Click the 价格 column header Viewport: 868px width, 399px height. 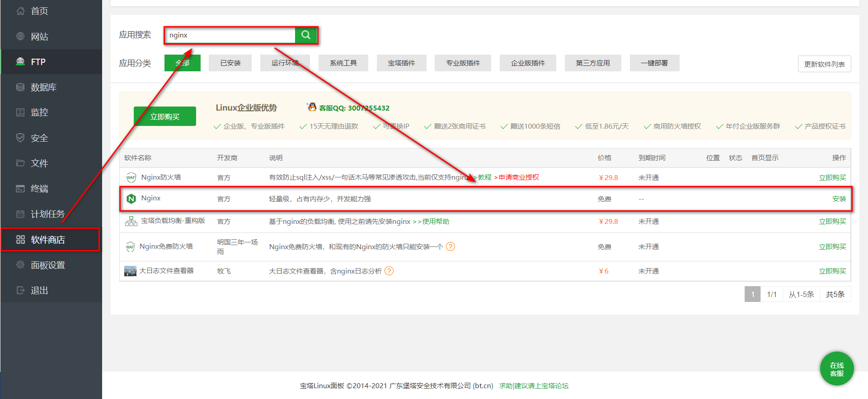tap(605, 158)
